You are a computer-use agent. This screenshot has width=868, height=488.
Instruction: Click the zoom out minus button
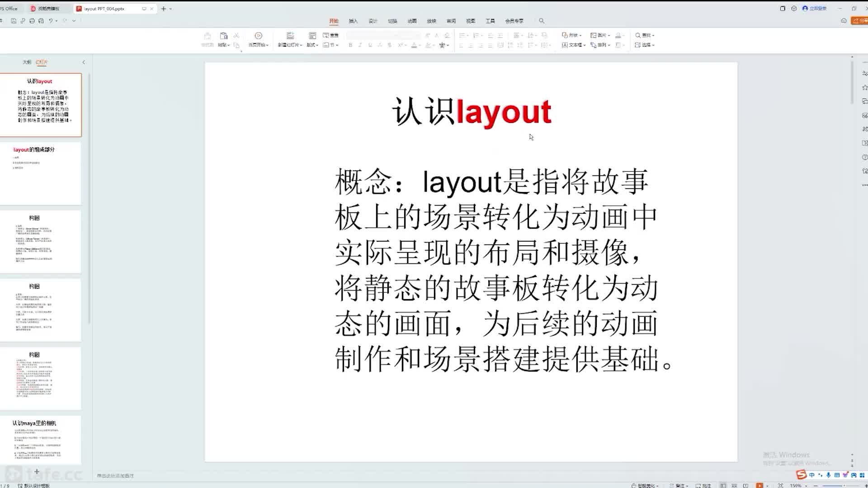(816, 485)
